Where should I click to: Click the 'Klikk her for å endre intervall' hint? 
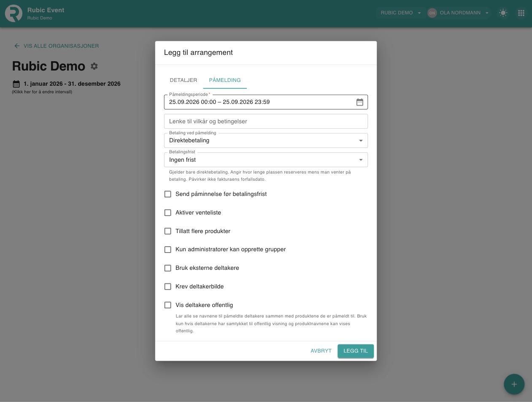click(x=42, y=92)
